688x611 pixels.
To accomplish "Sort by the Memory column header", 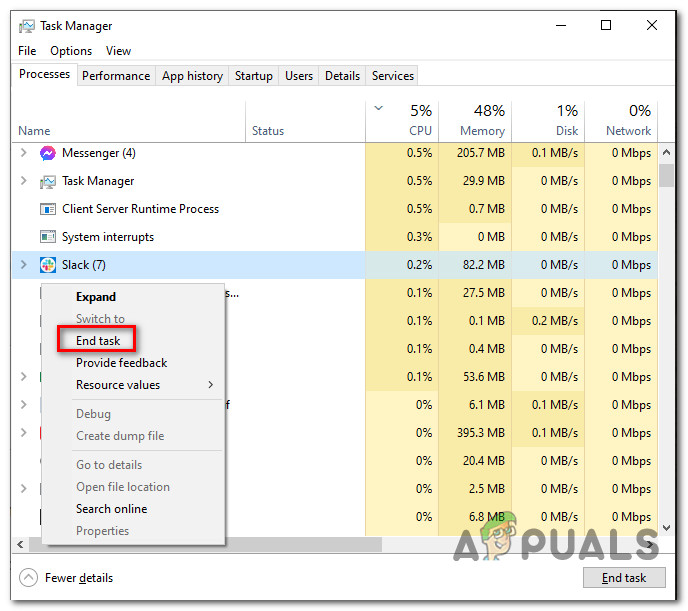I will [475, 121].
